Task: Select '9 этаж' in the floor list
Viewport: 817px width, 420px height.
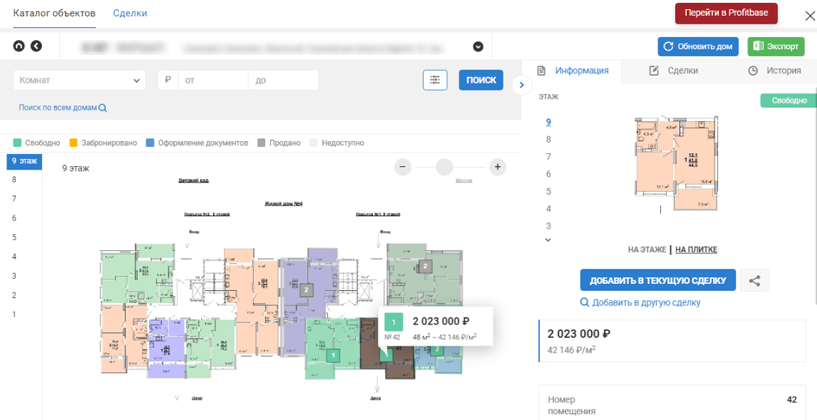Action: pos(24,161)
